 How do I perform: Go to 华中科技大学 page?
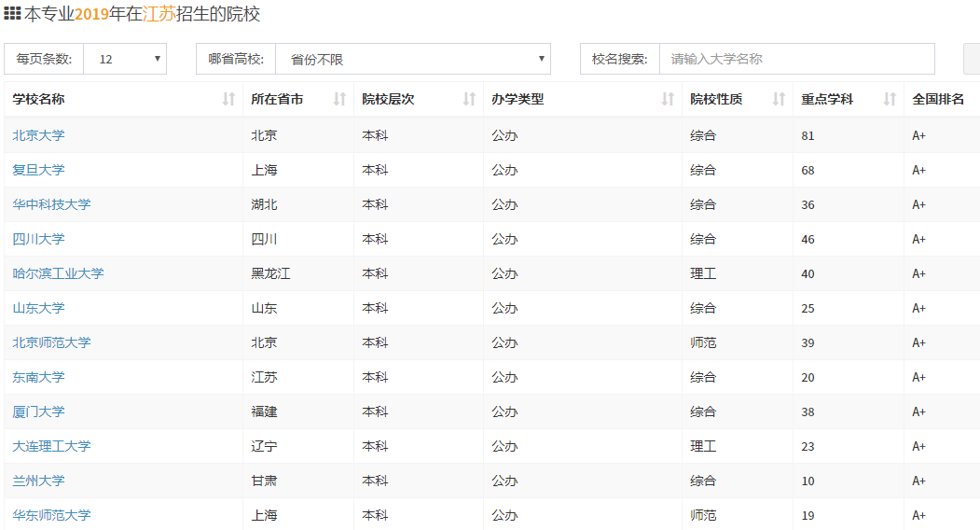point(51,204)
